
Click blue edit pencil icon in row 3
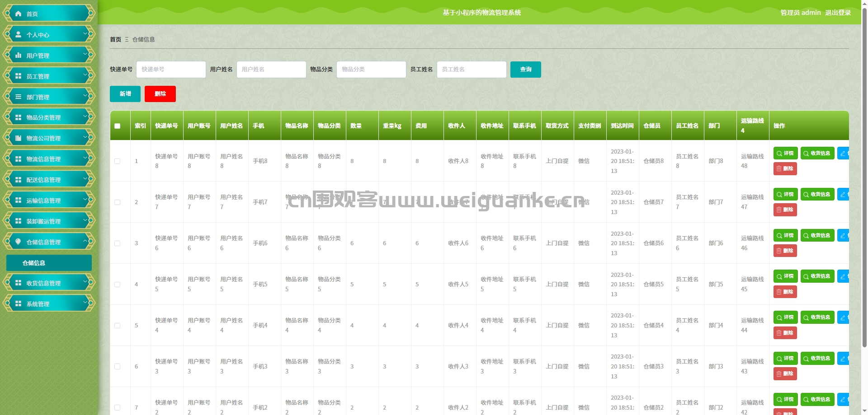coord(843,236)
